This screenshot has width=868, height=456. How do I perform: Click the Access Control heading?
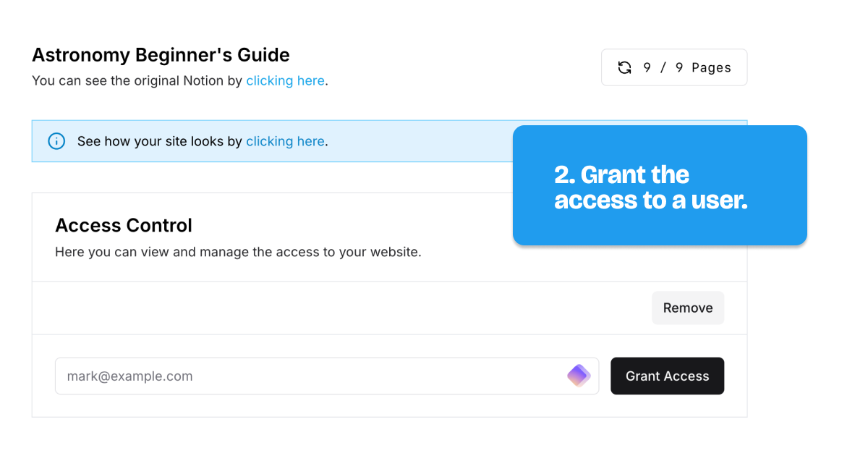click(x=124, y=225)
